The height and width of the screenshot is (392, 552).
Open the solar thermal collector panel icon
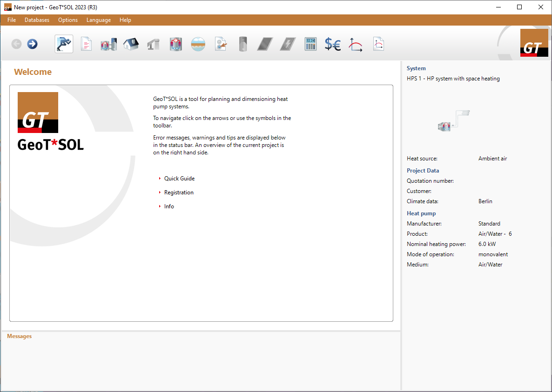(x=265, y=44)
